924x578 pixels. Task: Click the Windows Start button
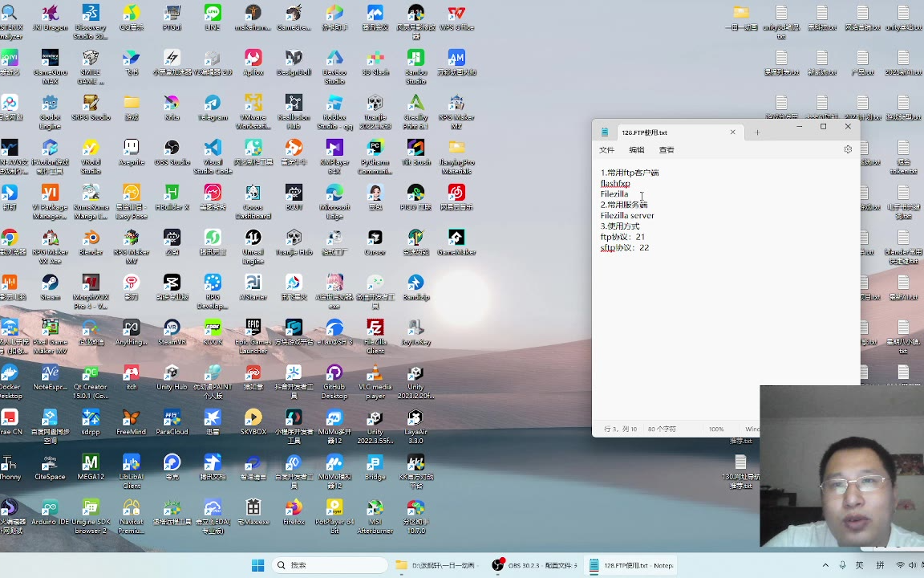pyautogui.click(x=257, y=565)
